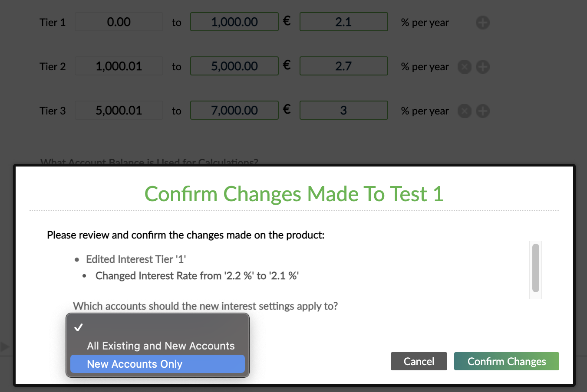This screenshot has height=392, width=587.
Task: Select Tier 1 starting balance field 0.00
Action: click(119, 22)
